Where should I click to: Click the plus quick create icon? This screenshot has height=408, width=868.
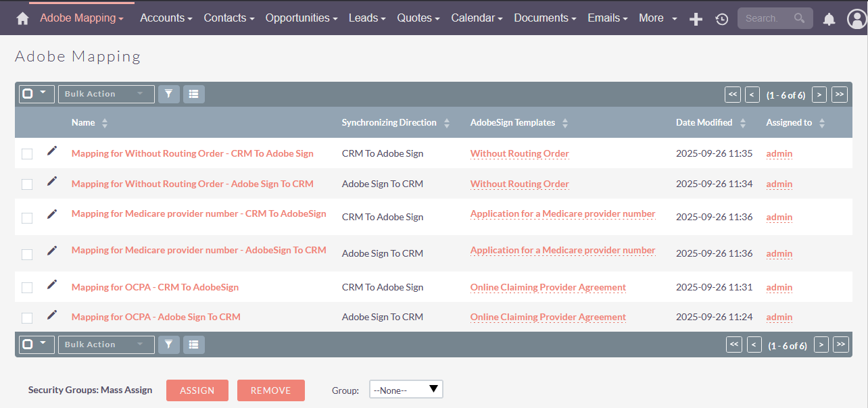[696, 19]
